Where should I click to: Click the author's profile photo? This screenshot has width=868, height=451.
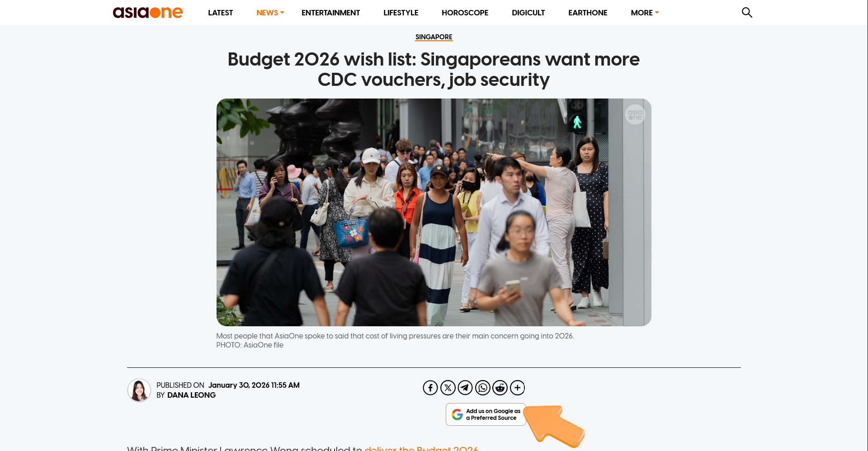pyautogui.click(x=139, y=390)
